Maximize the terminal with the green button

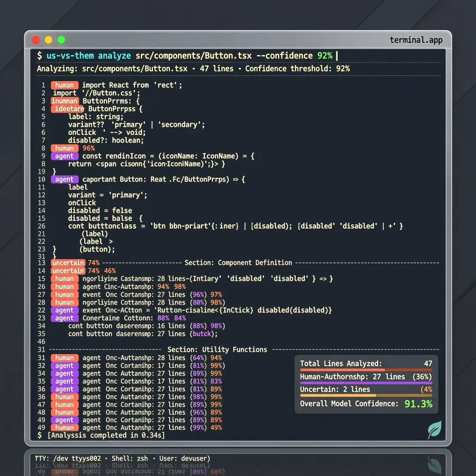pos(61,40)
